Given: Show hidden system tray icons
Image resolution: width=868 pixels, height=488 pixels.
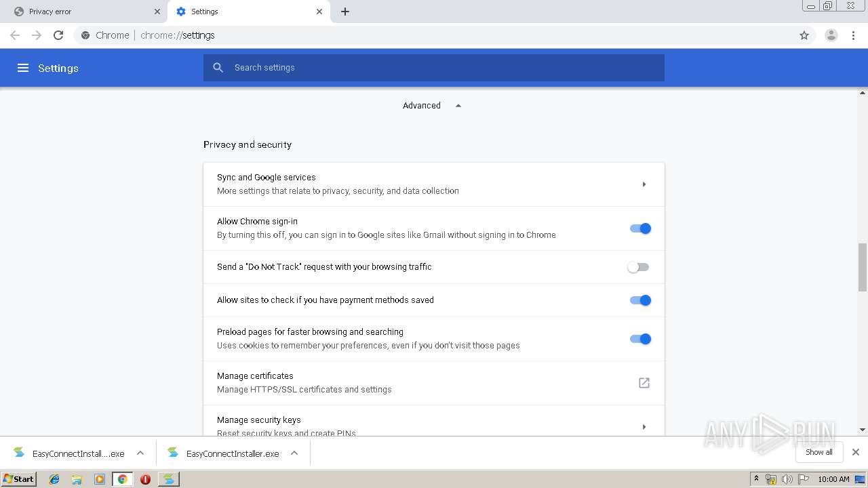Looking at the screenshot, I should click(757, 479).
